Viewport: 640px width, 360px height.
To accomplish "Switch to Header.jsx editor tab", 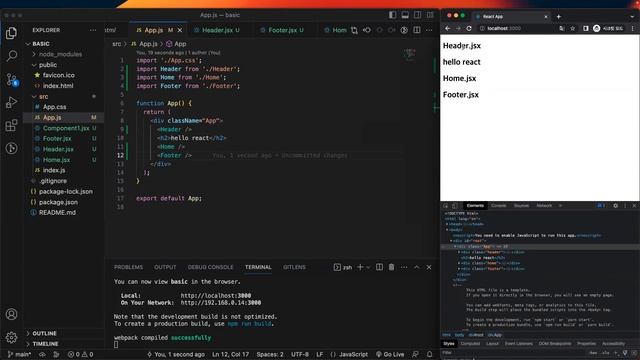I will click(217, 30).
